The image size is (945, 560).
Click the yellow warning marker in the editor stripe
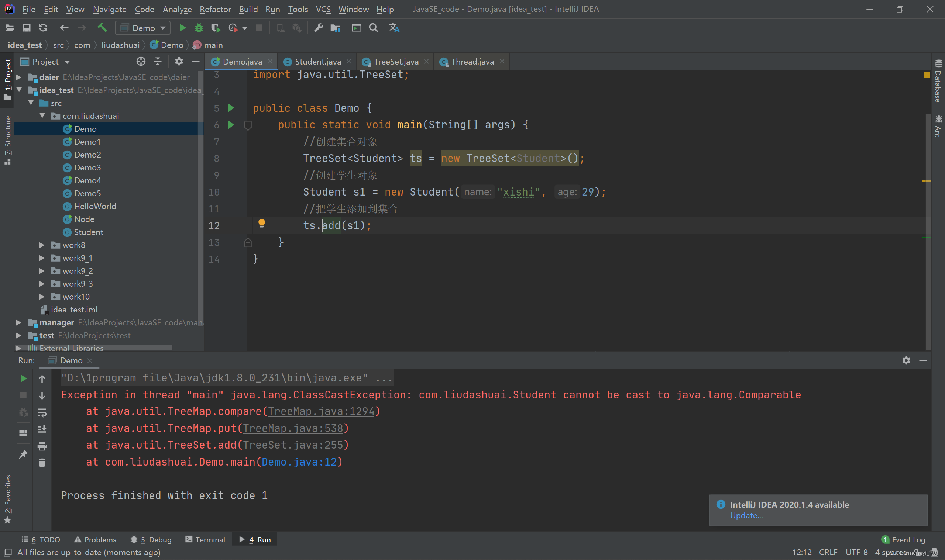pos(926,181)
